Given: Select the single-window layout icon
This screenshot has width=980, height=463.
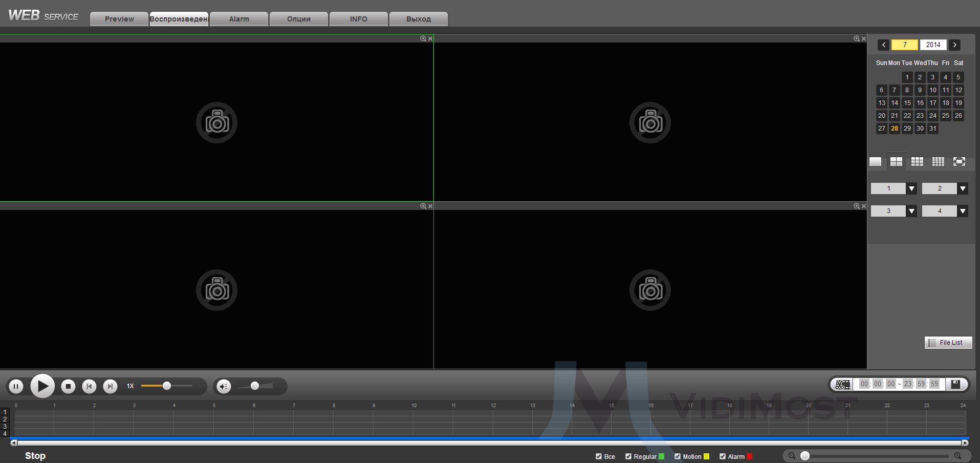Looking at the screenshot, I should 875,162.
